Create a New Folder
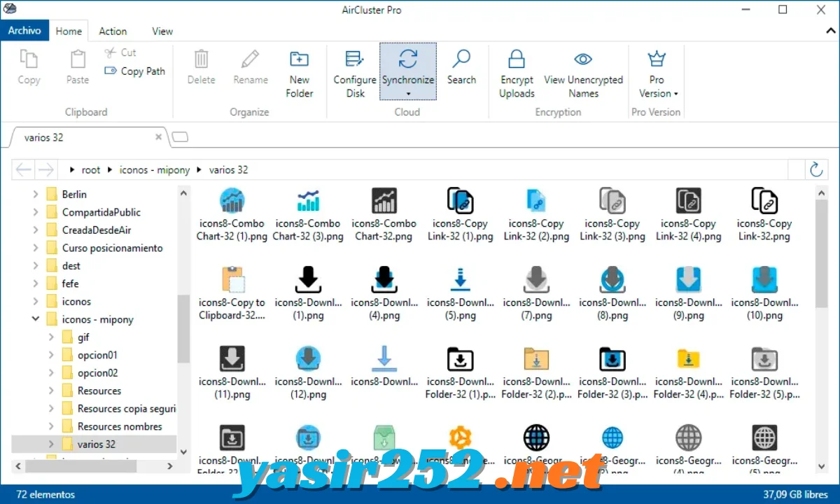This screenshot has height=504, width=840. point(300,73)
